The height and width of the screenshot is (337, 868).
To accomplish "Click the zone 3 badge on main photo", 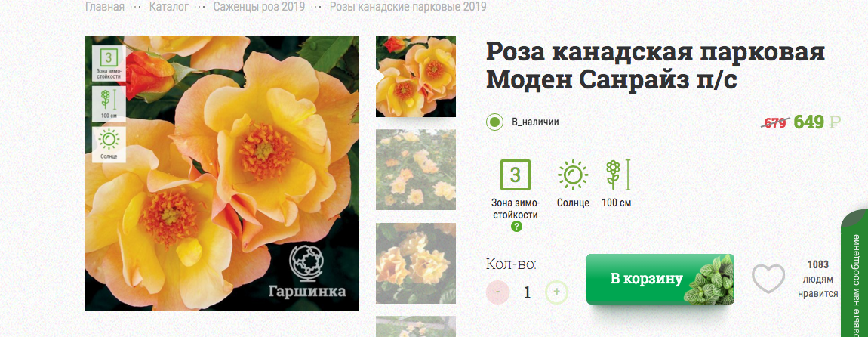I will (x=109, y=63).
